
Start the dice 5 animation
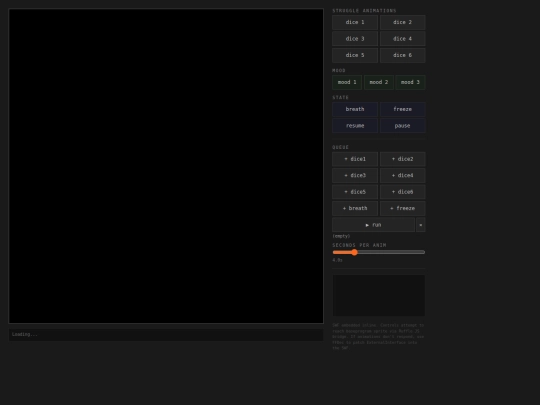coord(355,55)
